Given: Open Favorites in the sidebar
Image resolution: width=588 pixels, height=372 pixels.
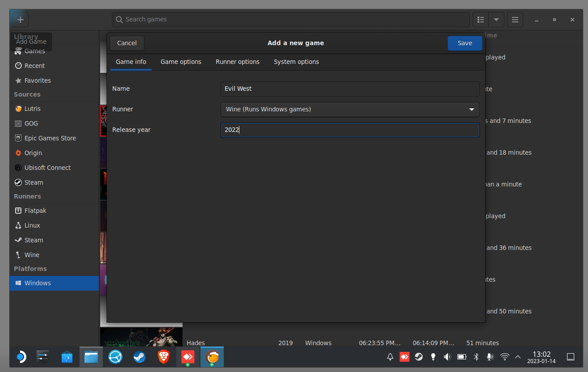Looking at the screenshot, I should tap(54, 80).
